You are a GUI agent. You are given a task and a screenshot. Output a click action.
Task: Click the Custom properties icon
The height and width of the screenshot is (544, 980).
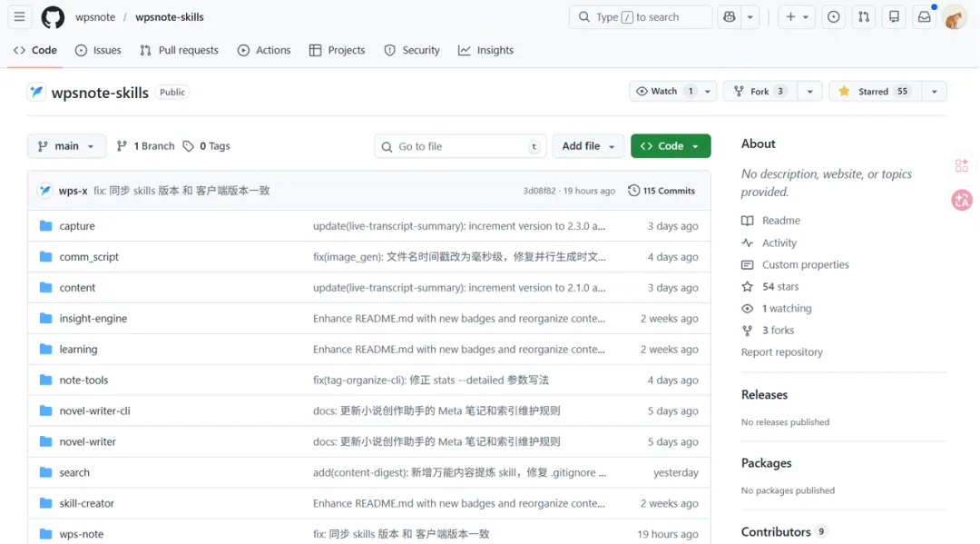[x=748, y=264]
